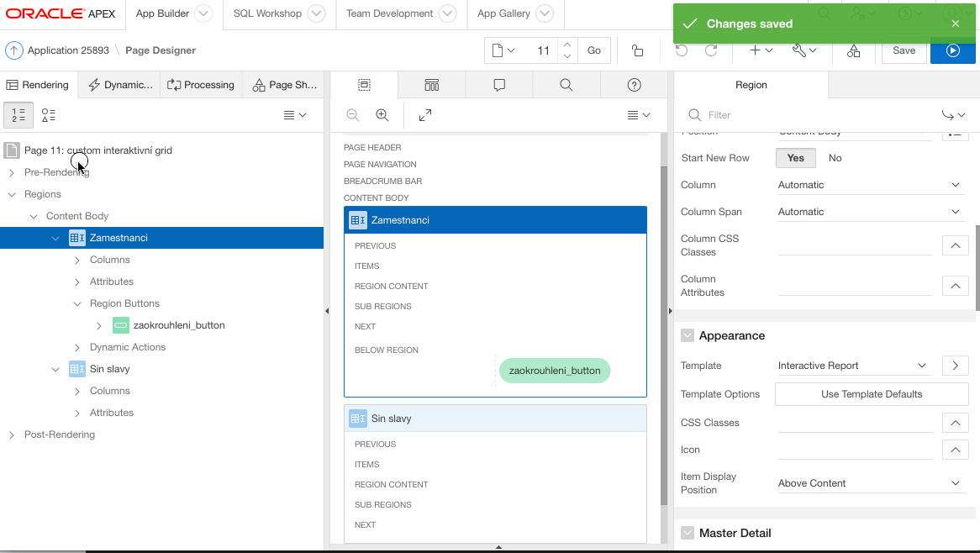Collapse the Appearance section
980x553 pixels.
(688, 335)
